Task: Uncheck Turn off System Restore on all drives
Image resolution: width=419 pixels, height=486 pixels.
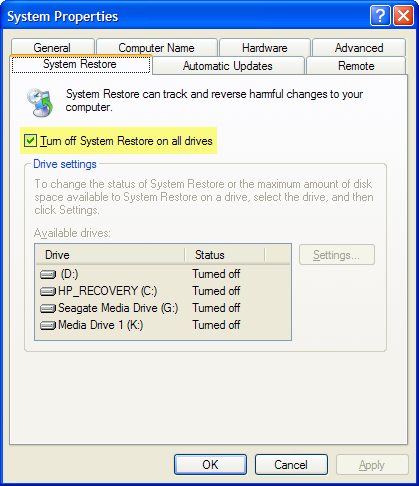Action: 30,141
